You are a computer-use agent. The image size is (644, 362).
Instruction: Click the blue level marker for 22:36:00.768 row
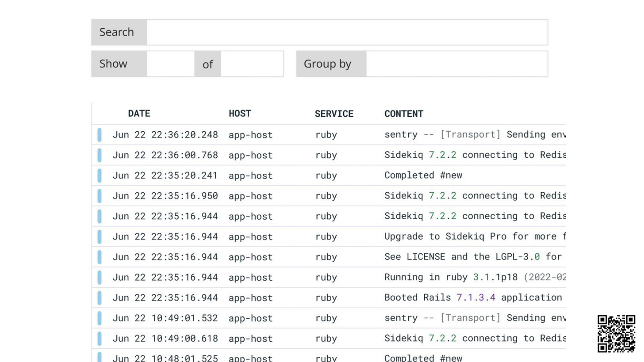(x=100, y=155)
